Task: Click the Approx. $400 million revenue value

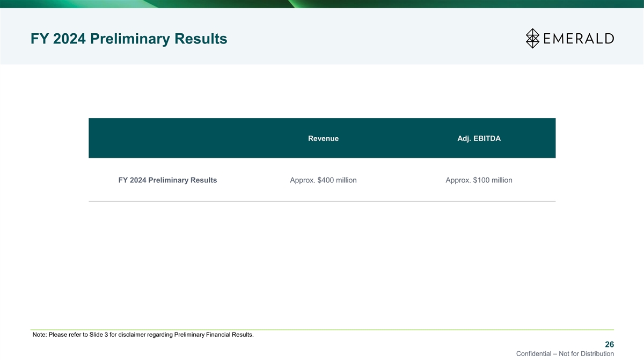Action: coord(323,180)
